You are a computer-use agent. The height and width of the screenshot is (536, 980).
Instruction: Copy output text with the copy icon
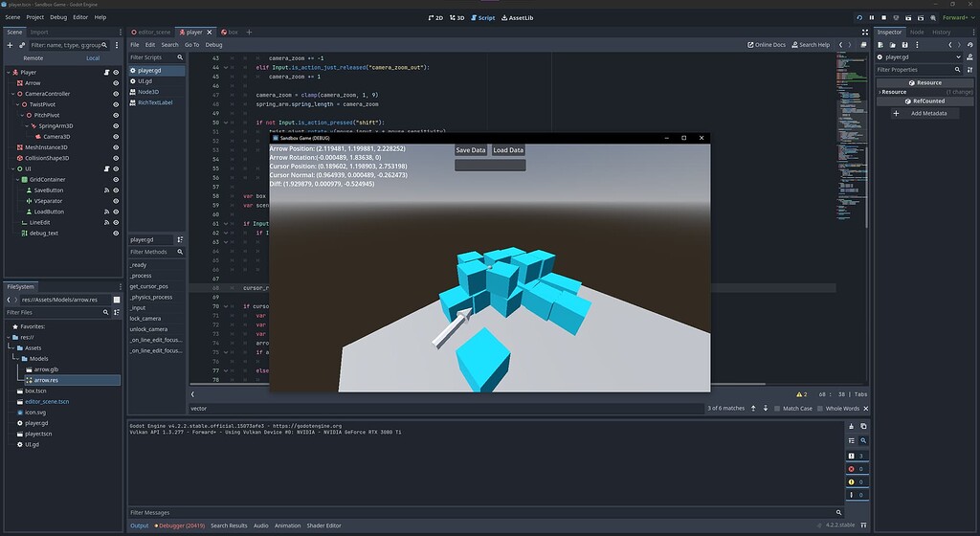point(863,426)
